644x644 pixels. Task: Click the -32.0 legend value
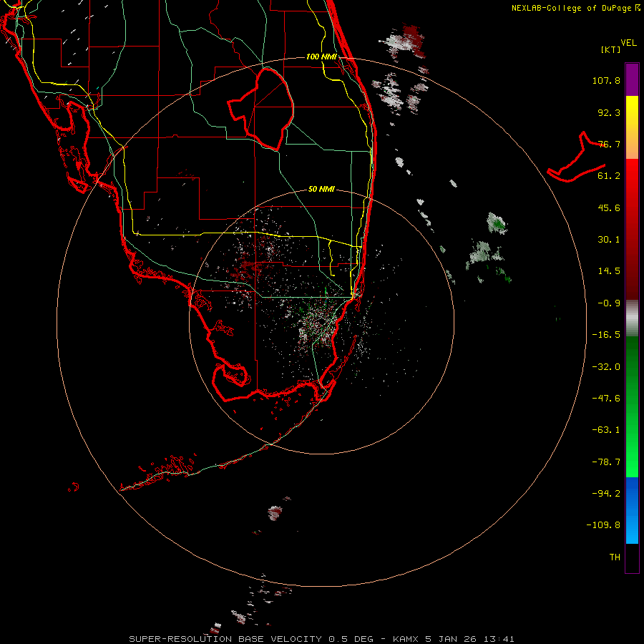[606, 367]
